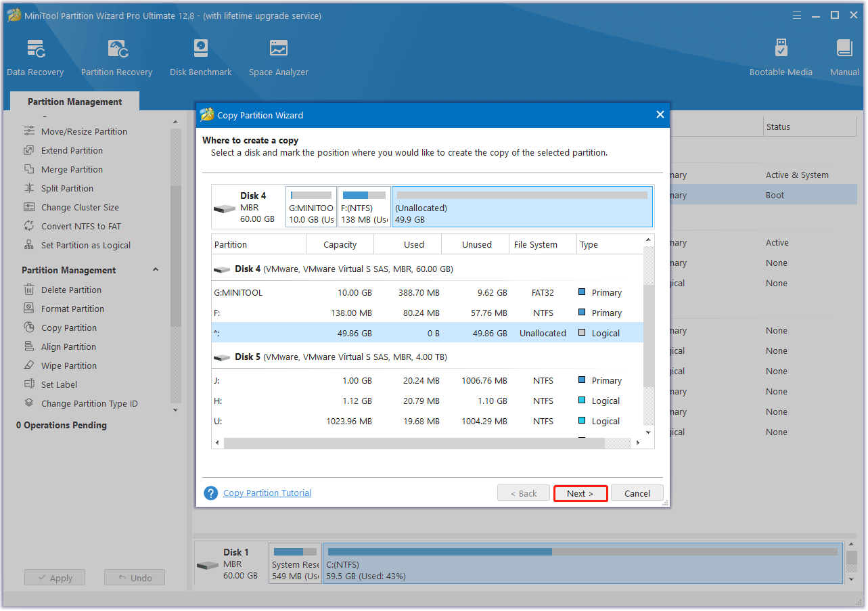The image size is (868, 611).
Task: Close the Copy Partition Wizard dialog
Action: click(x=660, y=115)
